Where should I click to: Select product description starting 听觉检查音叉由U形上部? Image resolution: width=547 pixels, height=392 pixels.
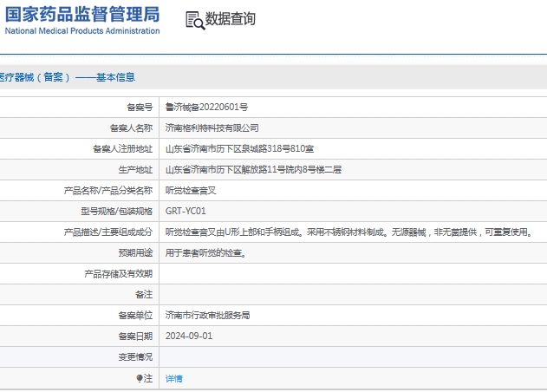click(348, 232)
